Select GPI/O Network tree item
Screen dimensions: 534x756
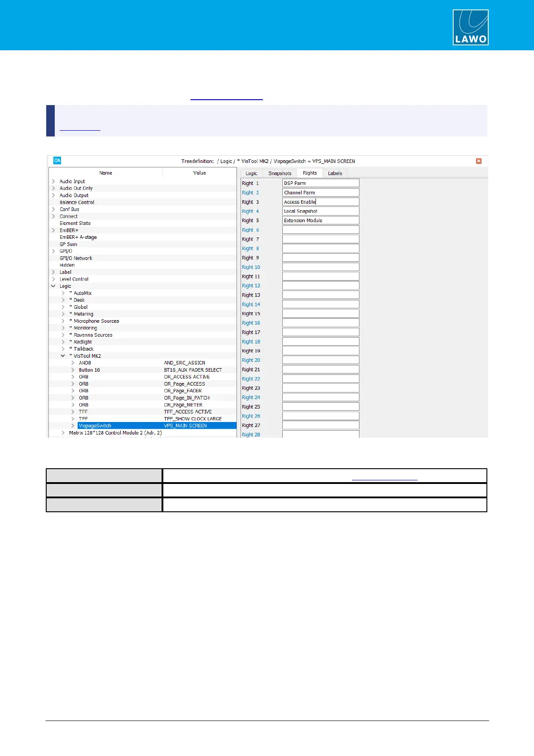coord(76,258)
